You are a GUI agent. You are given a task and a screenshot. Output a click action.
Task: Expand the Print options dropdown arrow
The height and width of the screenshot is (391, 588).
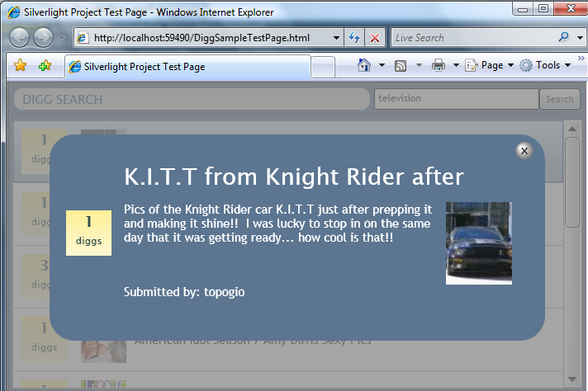click(x=456, y=65)
